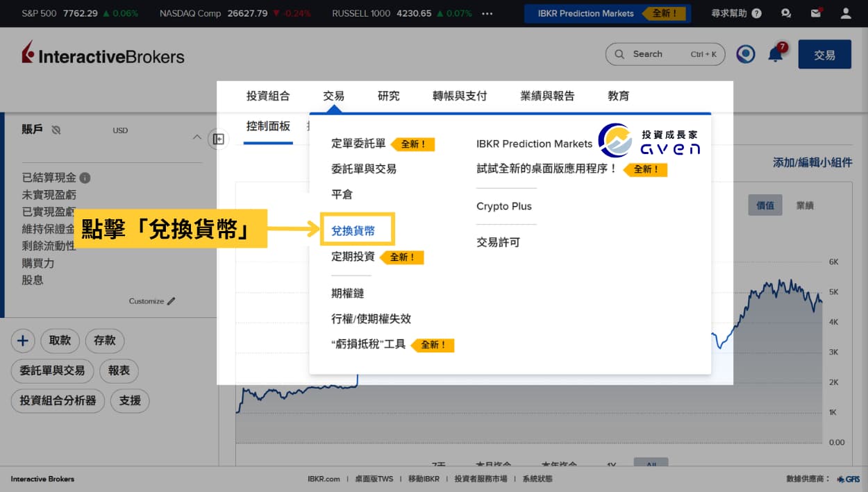This screenshot has height=492, width=868.
Task: Click the three-dot more tickers icon
Action: (x=487, y=13)
